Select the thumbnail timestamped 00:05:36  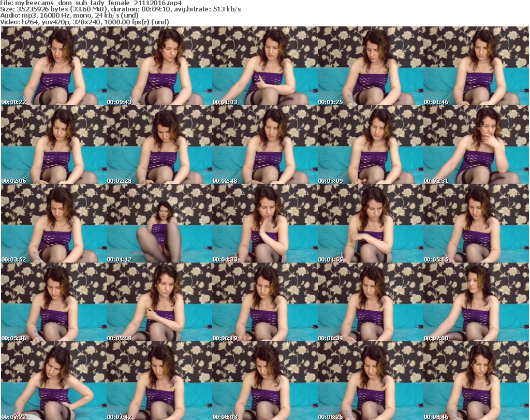point(54,302)
